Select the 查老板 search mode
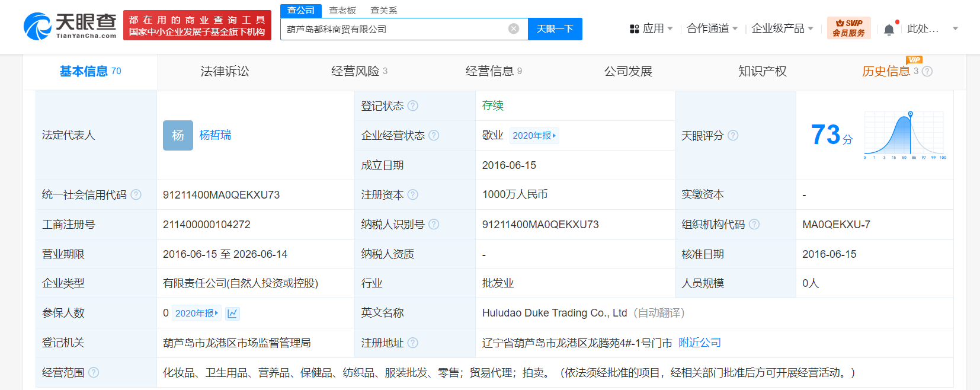 pyautogui.click(x=342, y=11)
